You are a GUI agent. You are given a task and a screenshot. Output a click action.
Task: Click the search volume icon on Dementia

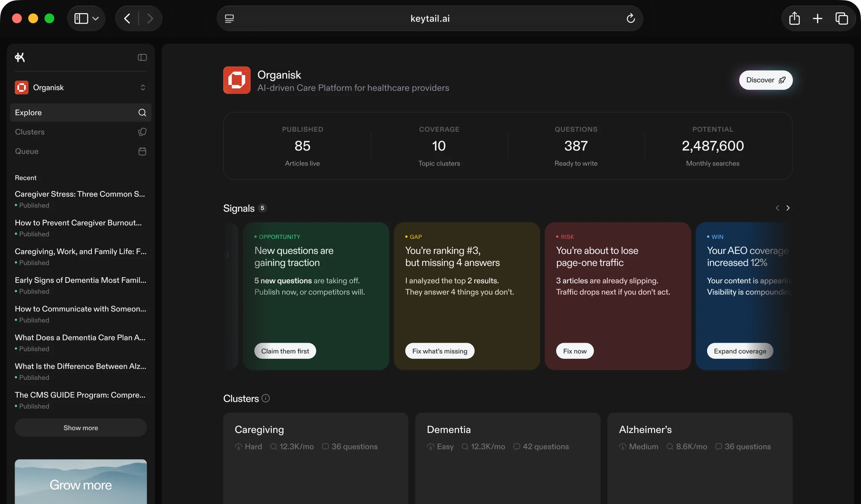pos(465,446)
